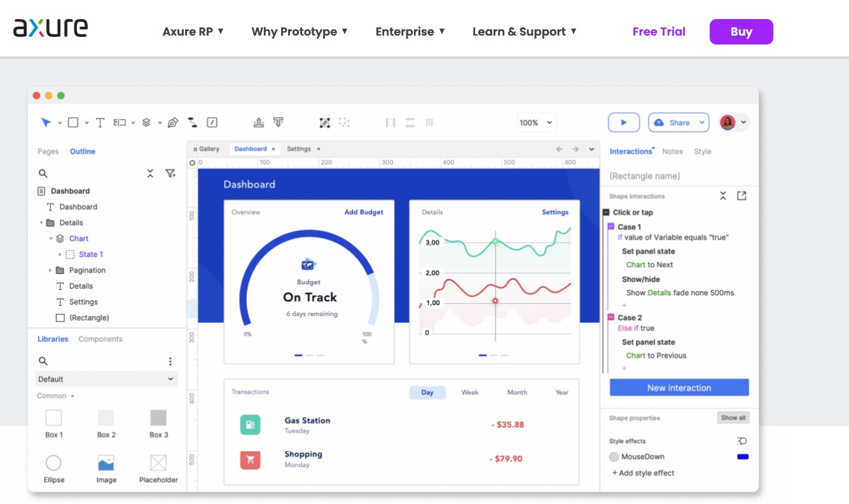Open the Settings page tab

298,149
